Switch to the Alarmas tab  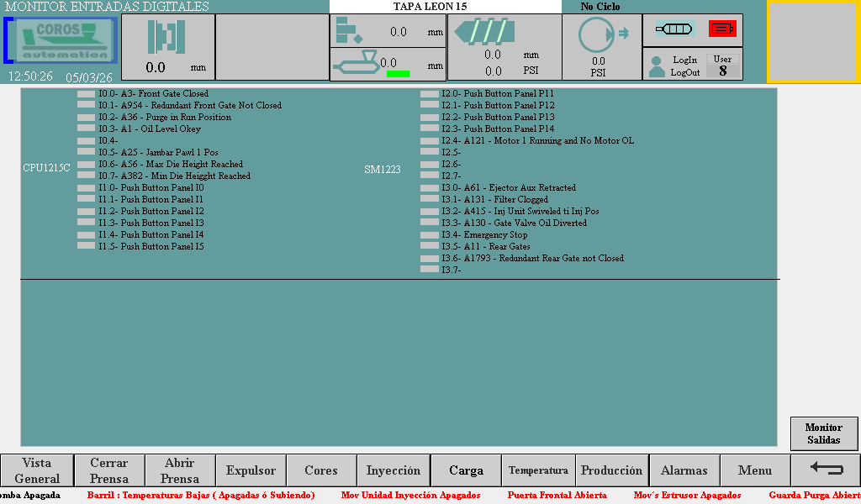[684, 470]
